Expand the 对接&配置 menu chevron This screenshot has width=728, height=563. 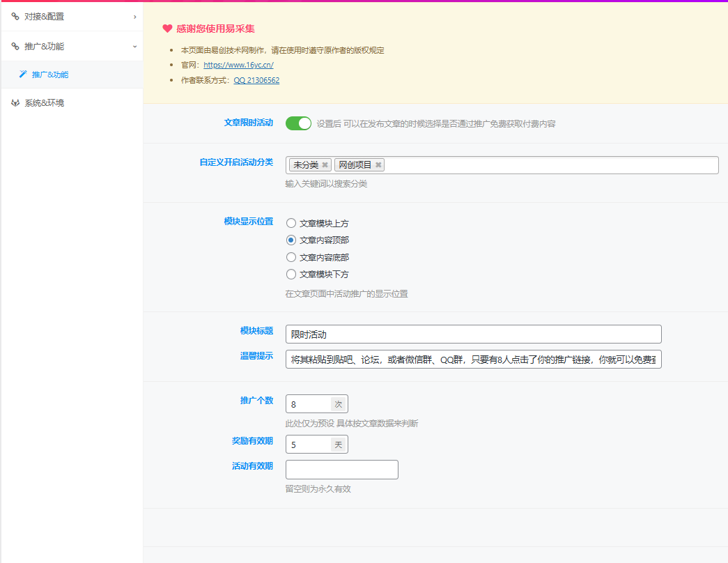(x=135, y=17)
